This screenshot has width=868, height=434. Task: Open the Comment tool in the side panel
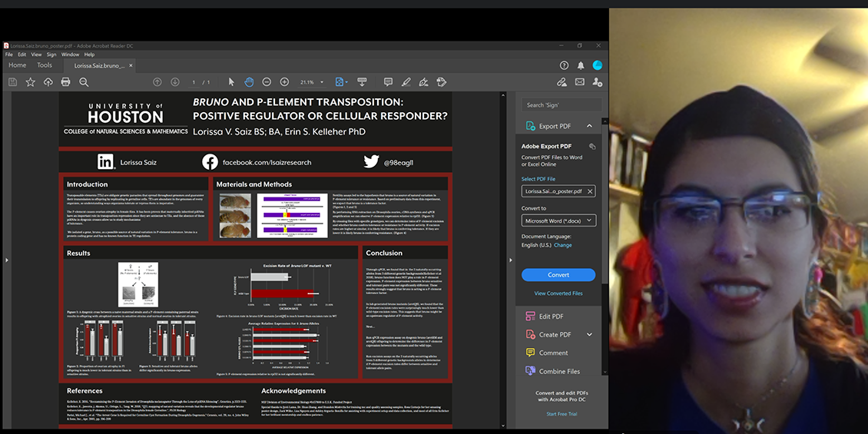[553, 353]
